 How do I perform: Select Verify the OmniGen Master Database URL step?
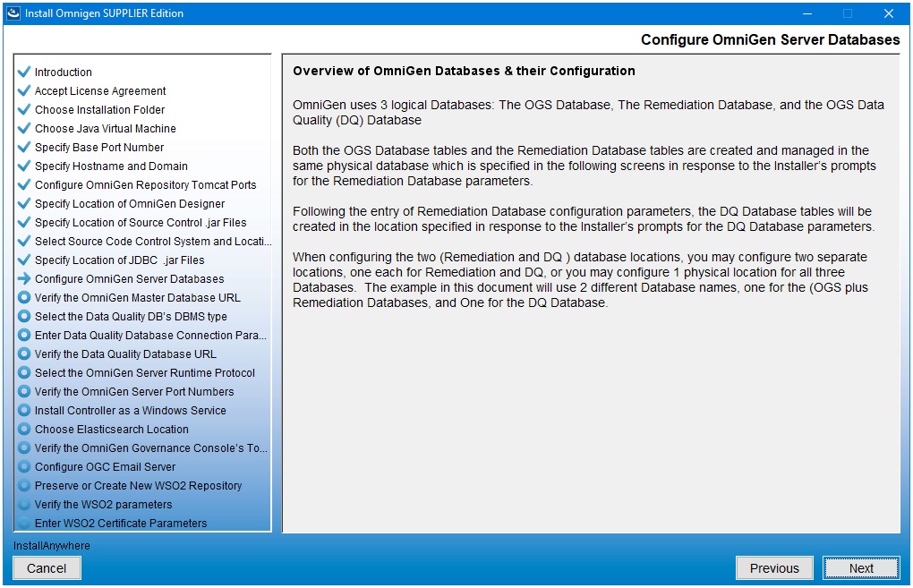pos(138,297)
